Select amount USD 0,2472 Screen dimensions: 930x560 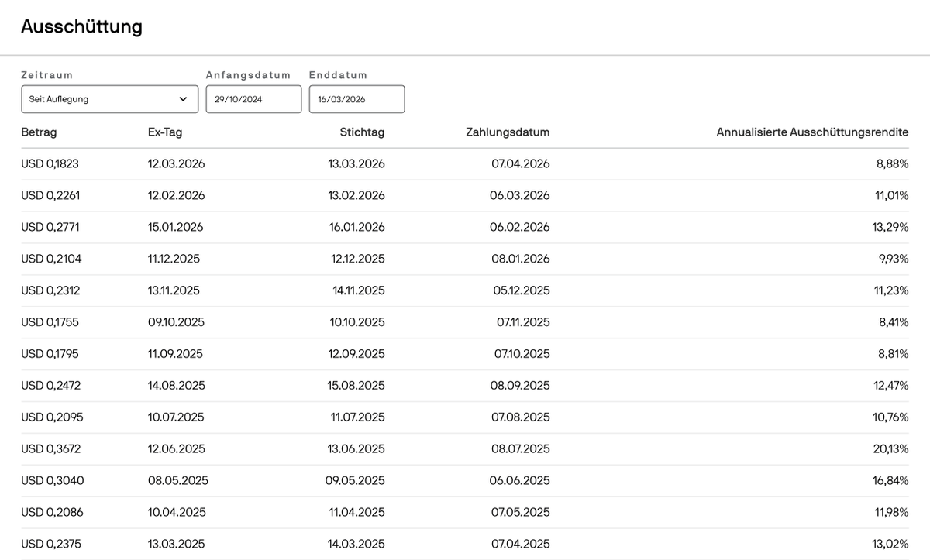pos(51,386)
